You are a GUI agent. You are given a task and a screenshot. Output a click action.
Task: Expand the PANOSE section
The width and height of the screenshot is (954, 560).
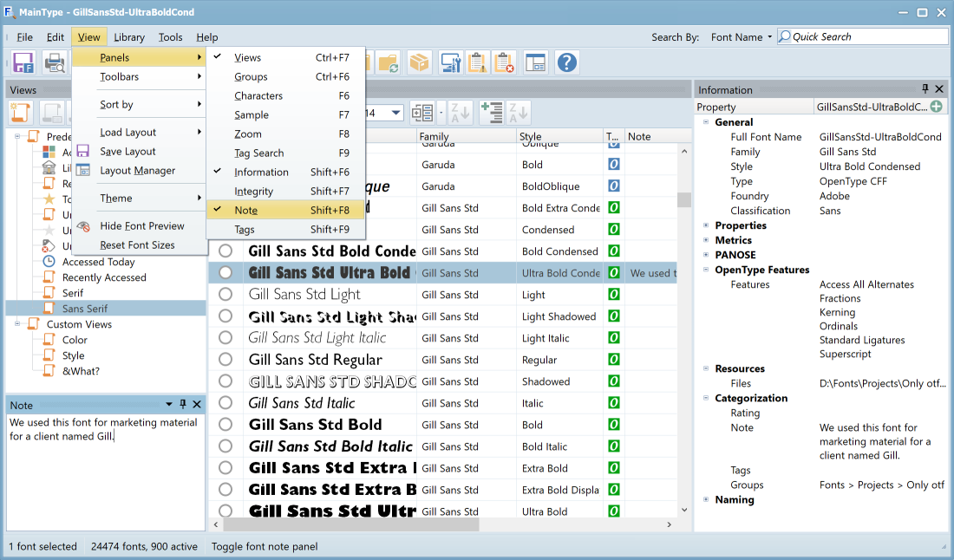[x=706, y=255]
